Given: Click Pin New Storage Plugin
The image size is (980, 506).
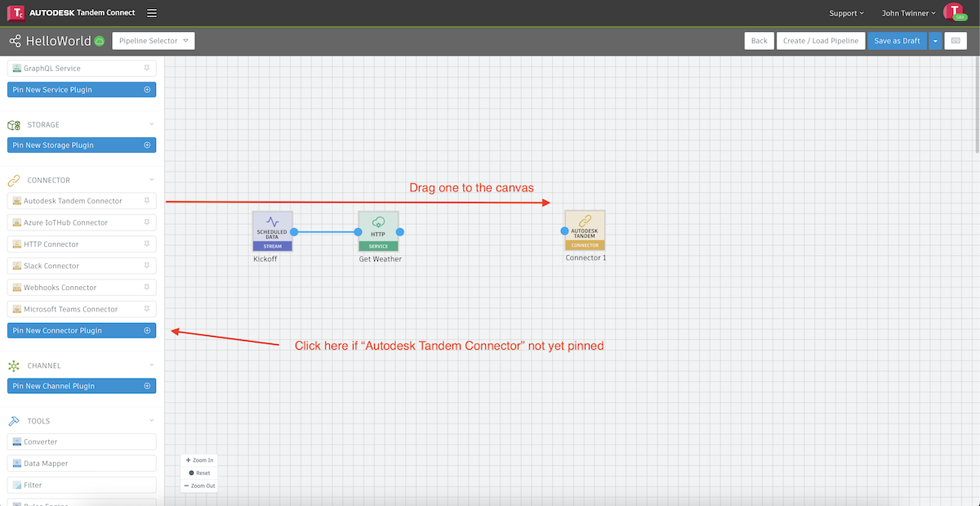Looking at the screenshot, I should pyautogui.click(x=82, y=145).
